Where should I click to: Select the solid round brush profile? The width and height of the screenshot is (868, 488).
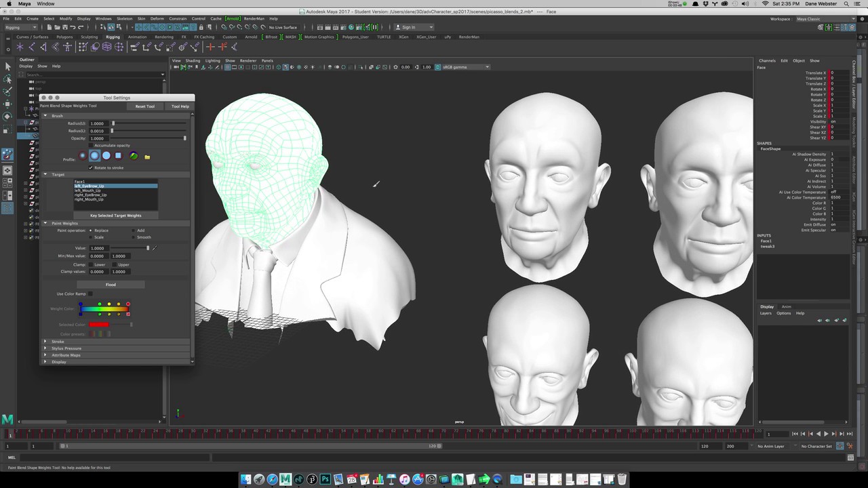[x=106, y=156]
